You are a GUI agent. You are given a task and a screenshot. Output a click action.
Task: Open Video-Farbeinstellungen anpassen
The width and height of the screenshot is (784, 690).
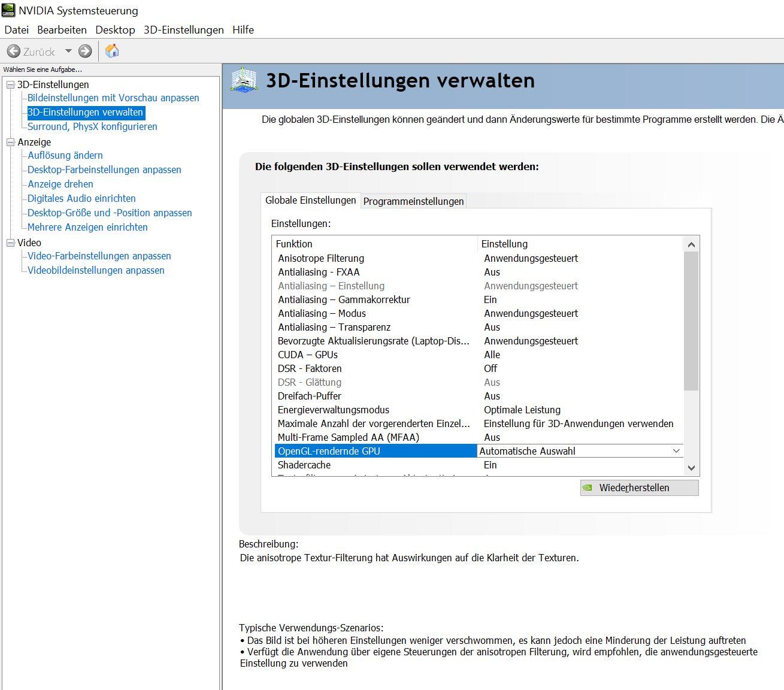99,256
